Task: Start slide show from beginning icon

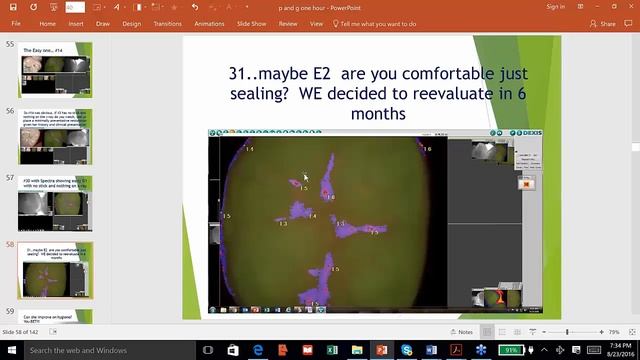Action: pyautogui.click(x=53, y=7)
